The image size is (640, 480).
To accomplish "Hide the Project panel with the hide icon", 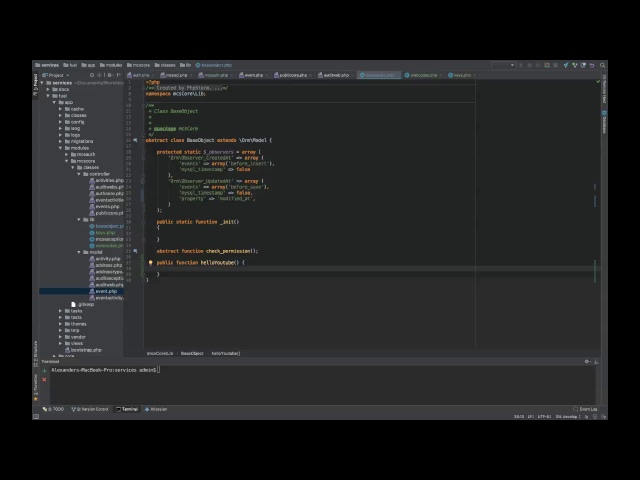I will (119, 75).
